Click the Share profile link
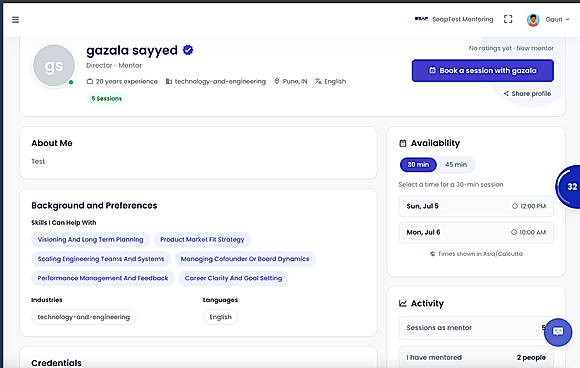This screenshot has width=580, height=368. click(x=527, y=94)
